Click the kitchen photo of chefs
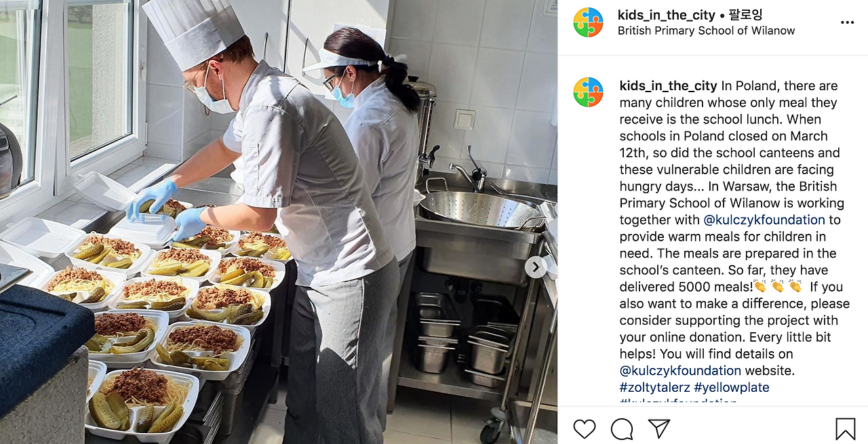Image resolution: width=868 pixels, height=444 pixels. [x=279, y=222]
